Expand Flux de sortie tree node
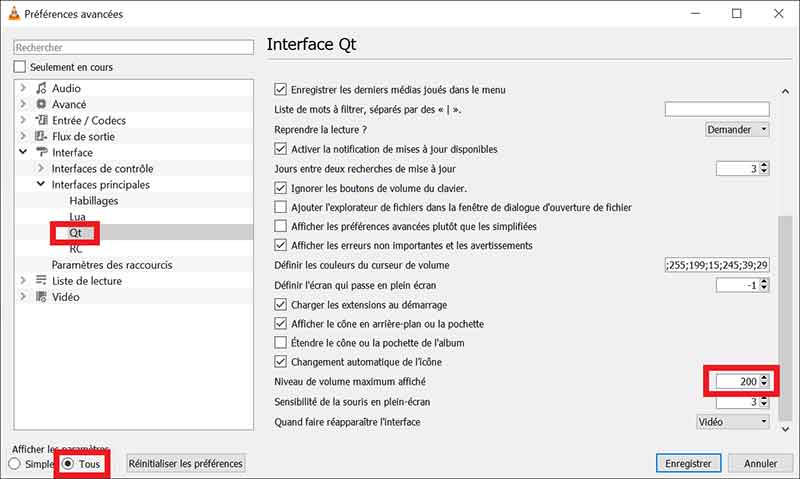The width and height of the screenshot is (800, 479). click(x=23, y=136)
